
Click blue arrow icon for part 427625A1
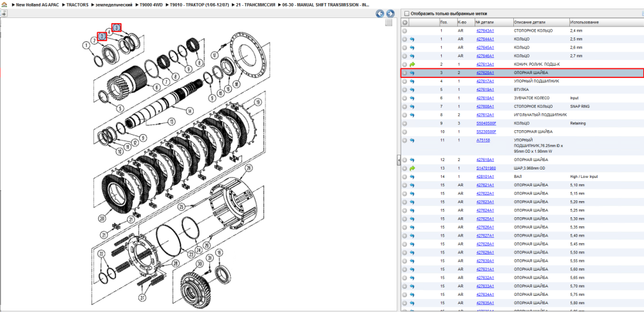(412, 219)
